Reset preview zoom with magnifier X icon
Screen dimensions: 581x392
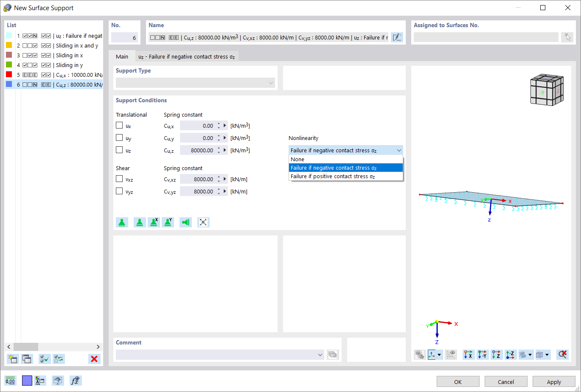click(x=563, y=355)
